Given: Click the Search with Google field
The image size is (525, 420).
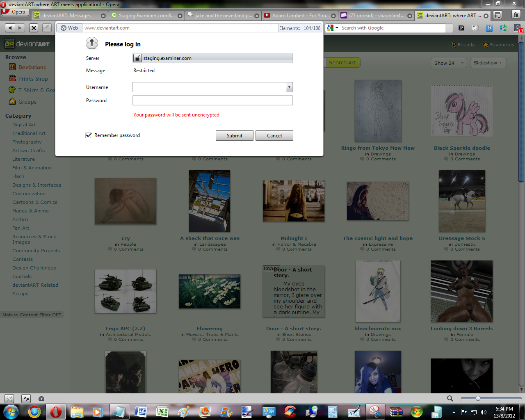Looking at the screenshot, I should [x=393, y=28].
